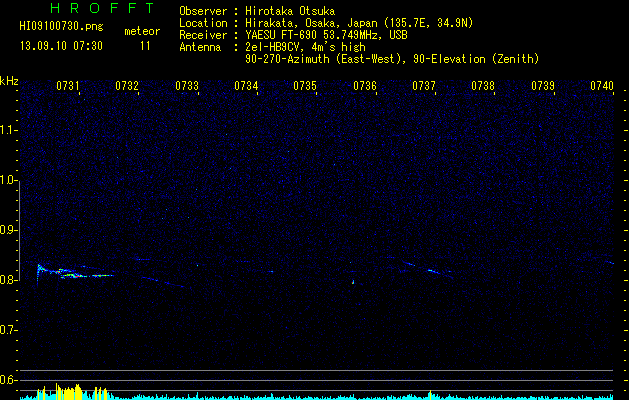
Task: Click the 0735 time marker
Action: tap(305, 86)
